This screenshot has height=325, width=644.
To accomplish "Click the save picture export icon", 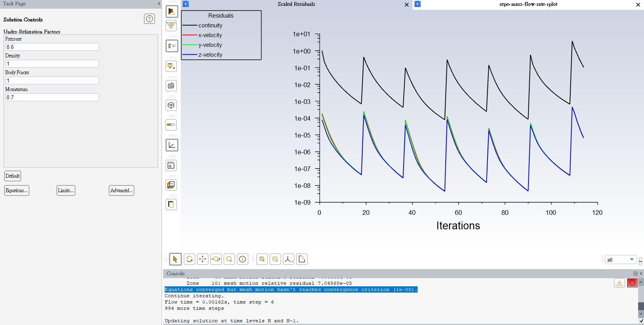I will coord(302,259).
